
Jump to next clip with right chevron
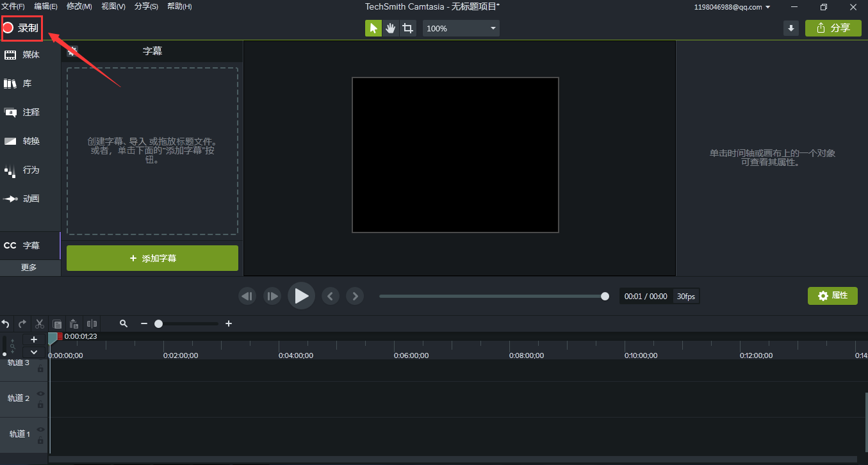click(x=355, y=296)
